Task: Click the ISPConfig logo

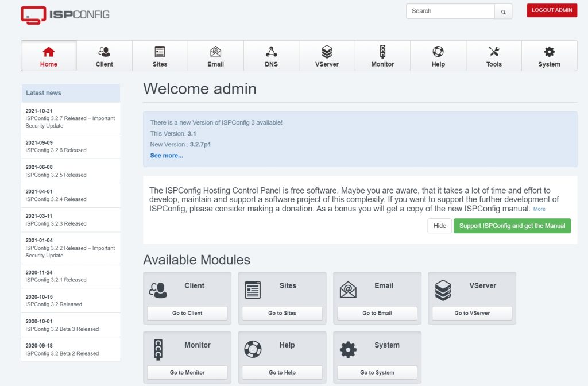Action: (x=65, y=14)
